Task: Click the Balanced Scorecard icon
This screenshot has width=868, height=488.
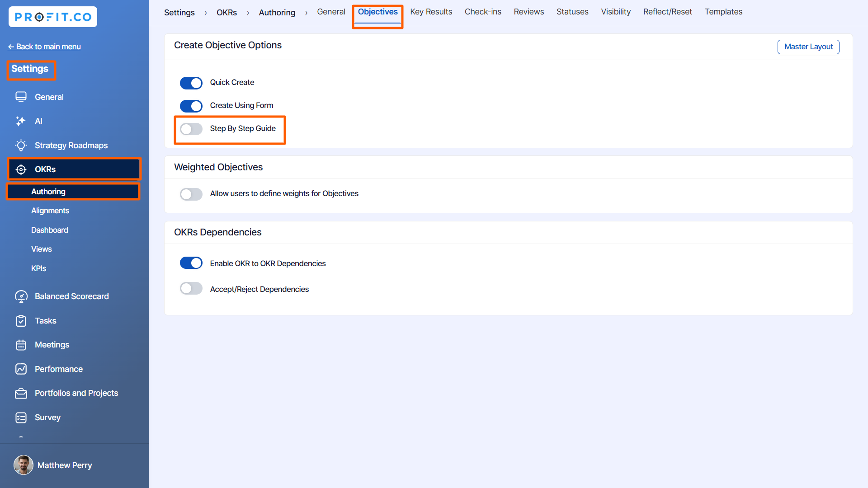Action: pyautogui.click(x=21, y=296)
